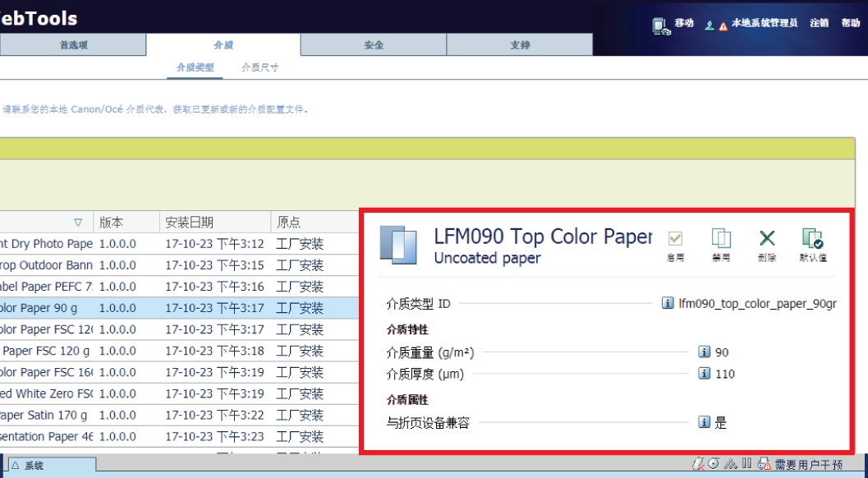
Task: Click the media weight value 90
Action: (x=722, y=352)
